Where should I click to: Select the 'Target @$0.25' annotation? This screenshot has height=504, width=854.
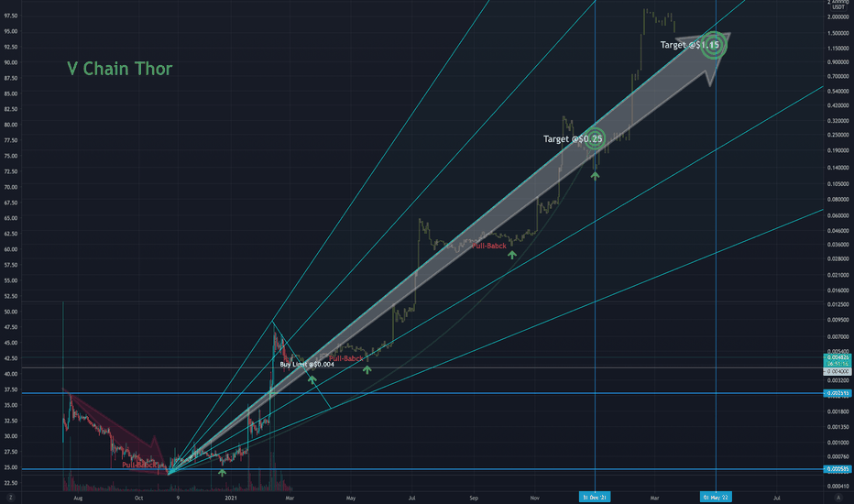[x=572, y=139]
